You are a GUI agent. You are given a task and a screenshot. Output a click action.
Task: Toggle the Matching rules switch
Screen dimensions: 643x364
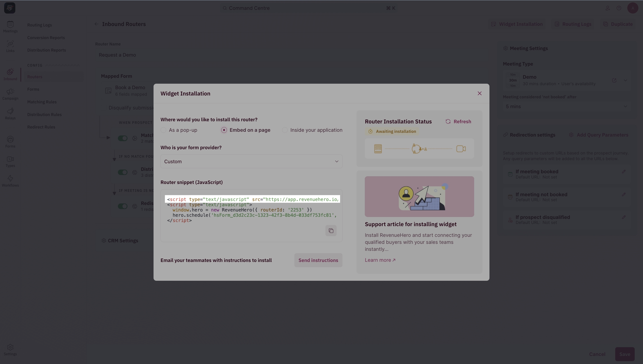click(123, 138)
